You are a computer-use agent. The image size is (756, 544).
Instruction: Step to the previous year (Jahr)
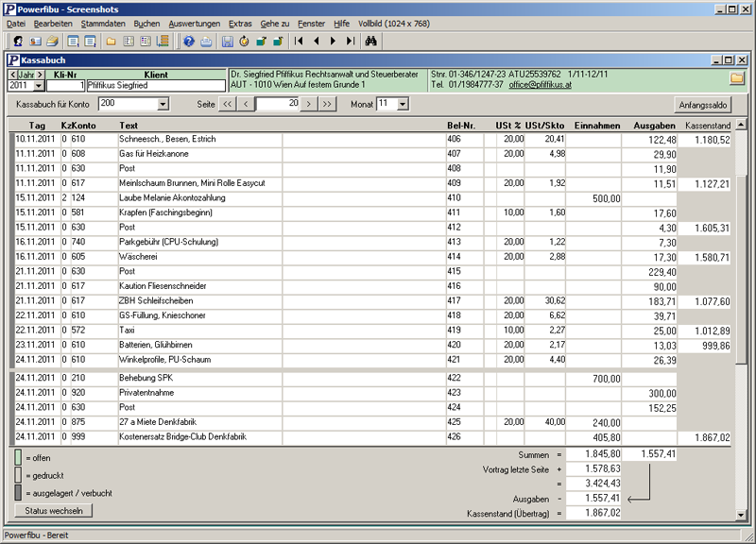point(13,74)
